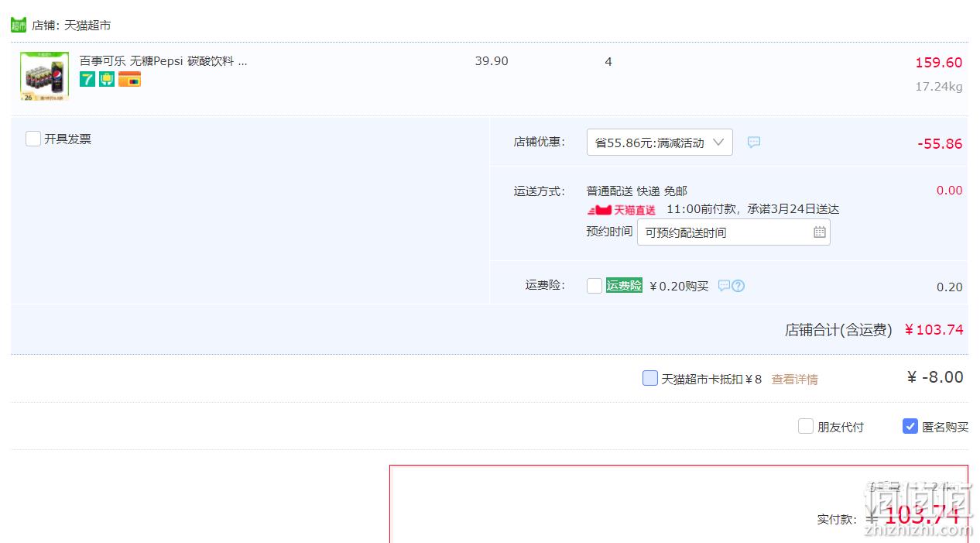Click the weight value 17.24kg
The height and width of the screenshot is (543, 980).
[939, 87]
